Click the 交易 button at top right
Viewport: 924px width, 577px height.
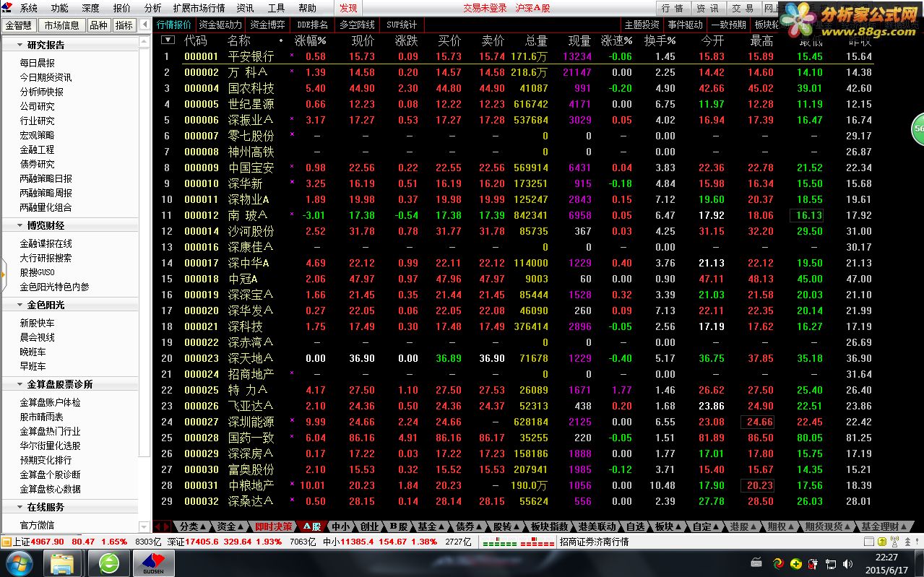[x=742, y=8]
